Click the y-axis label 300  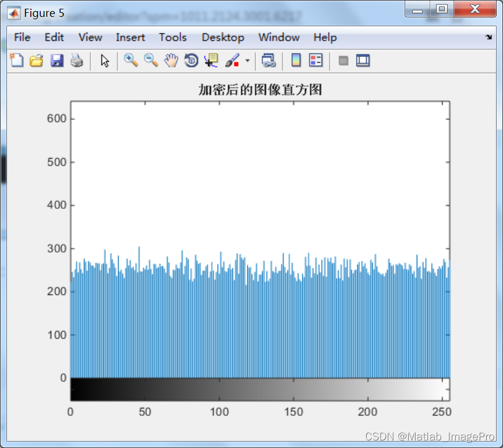coord(57,248)
